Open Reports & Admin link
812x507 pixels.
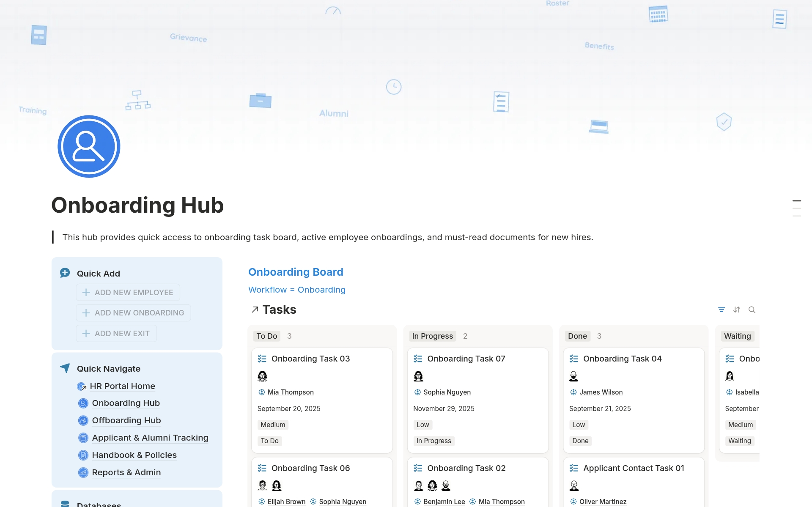tap(126, 472)
